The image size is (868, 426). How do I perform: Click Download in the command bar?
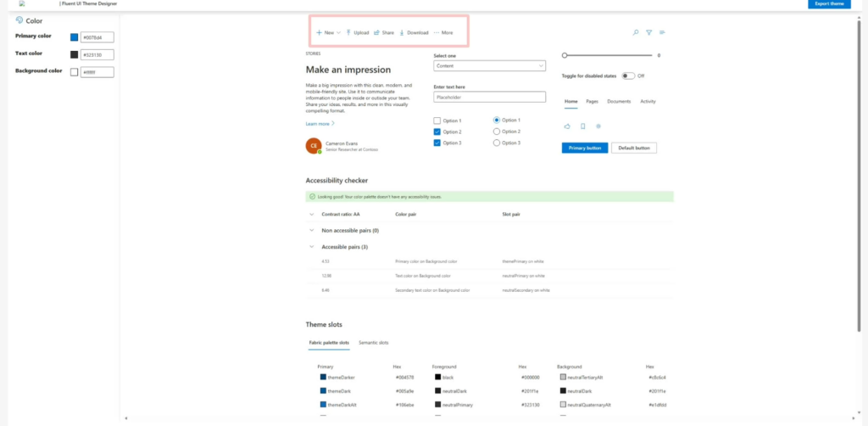pos(414,32)
